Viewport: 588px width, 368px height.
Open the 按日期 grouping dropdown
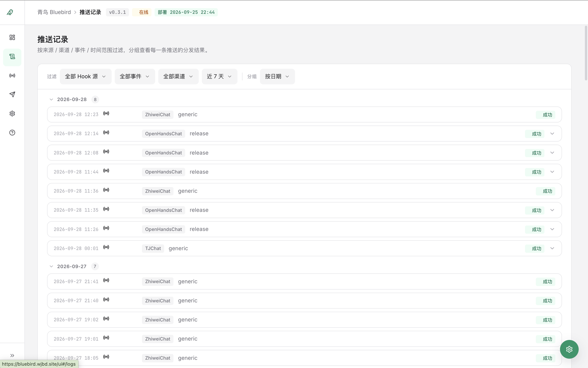coord(277,77)
